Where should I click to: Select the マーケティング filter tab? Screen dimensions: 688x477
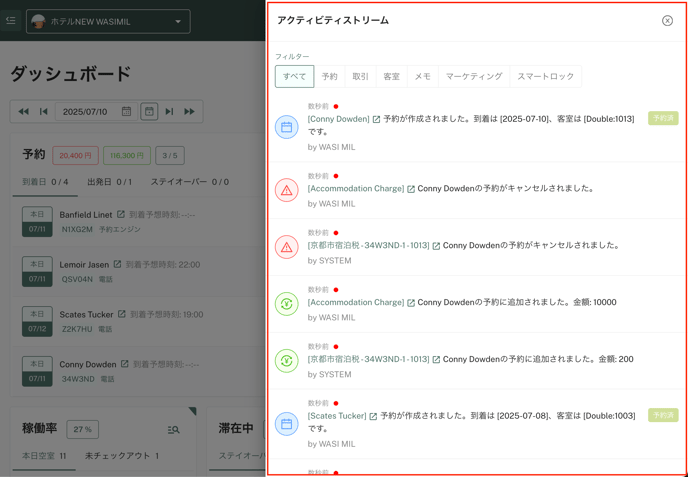[x=474, y=76]
